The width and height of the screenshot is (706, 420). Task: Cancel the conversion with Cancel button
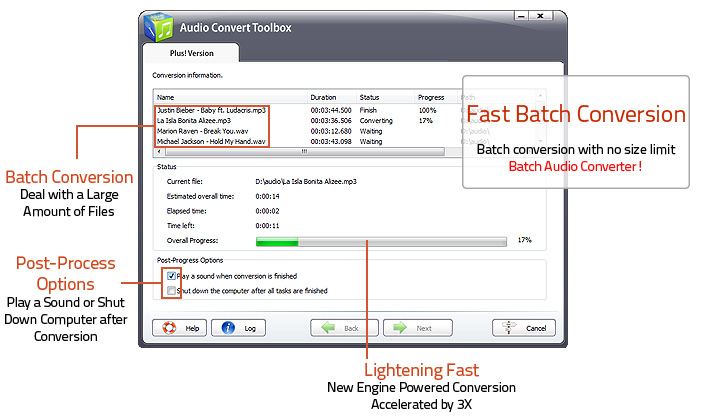tap(524, 328)
